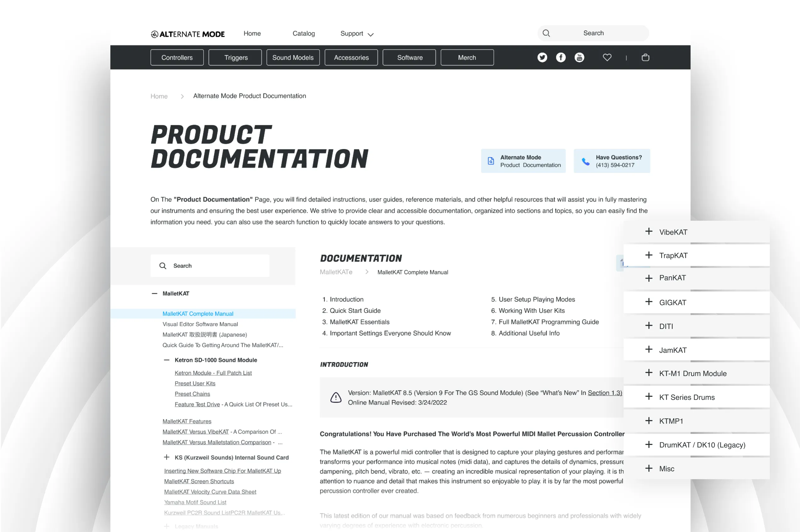Open the shopping bag cart icon
Viewport: 800px width, 532px height.
tap(645, 57)
